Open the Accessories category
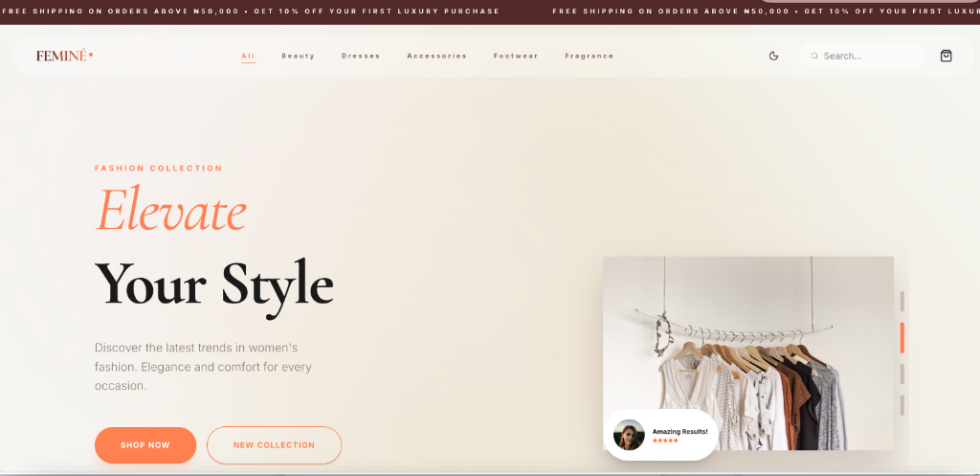Screen dimensions: 980x476 tap(436, 56)
